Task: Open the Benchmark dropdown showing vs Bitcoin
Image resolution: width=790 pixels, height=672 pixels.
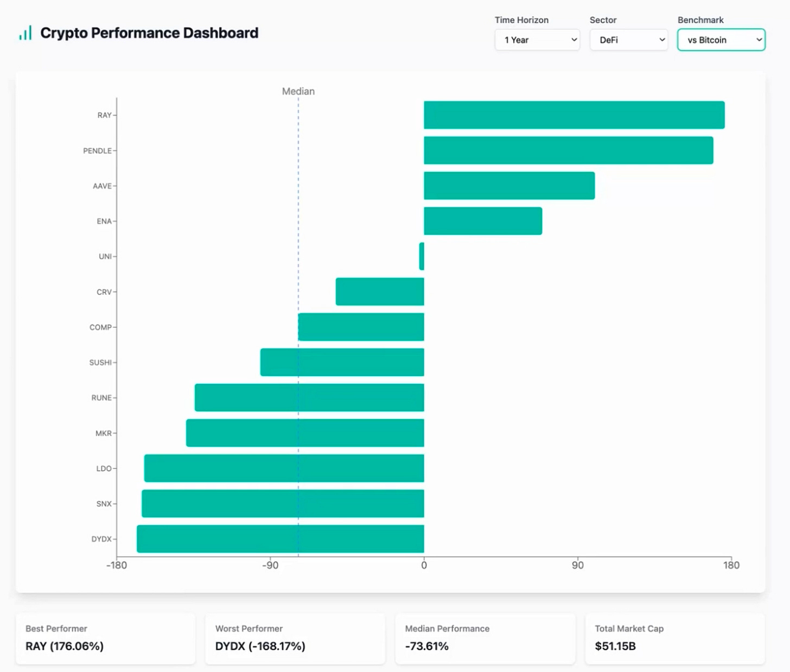Action: [721, 40]
